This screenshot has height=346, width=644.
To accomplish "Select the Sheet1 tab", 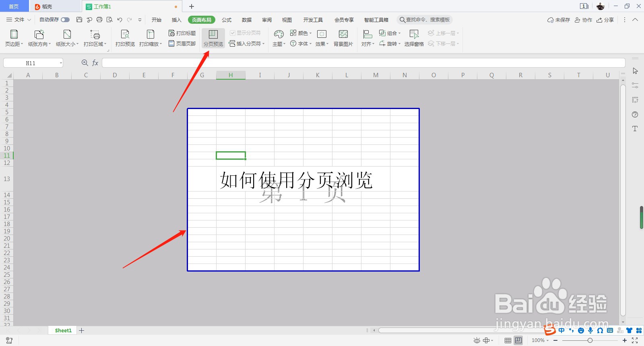I will pyautogui.click(x=63, y=330).
